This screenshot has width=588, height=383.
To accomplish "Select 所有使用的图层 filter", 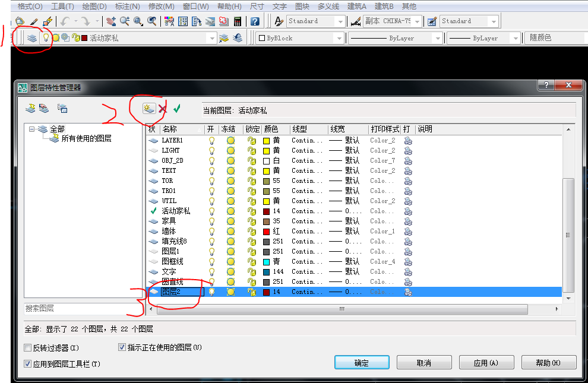I will click(x=86, y=139).
